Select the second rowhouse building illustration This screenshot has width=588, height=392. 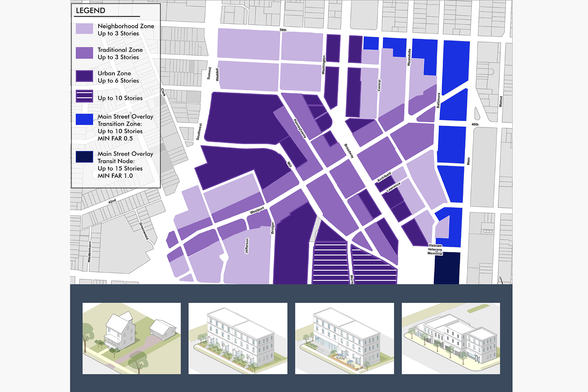[238, 338]
